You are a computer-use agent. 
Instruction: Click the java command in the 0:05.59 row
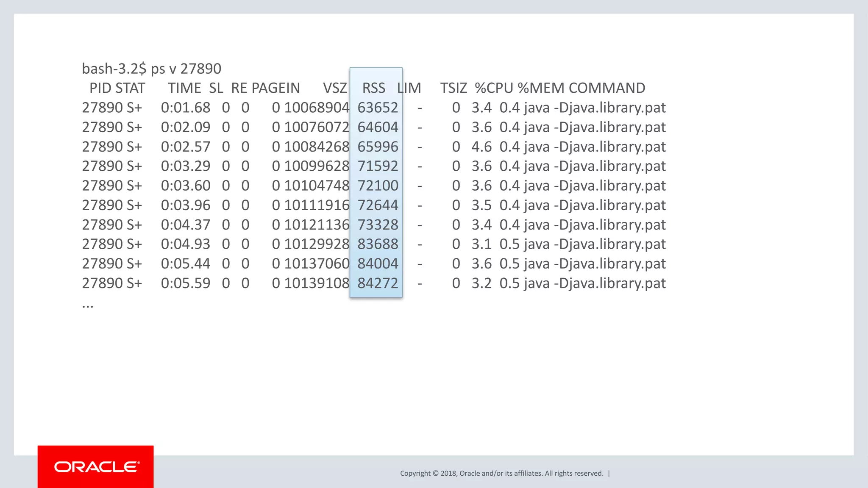pyautogui.click(x=595, y=283)
